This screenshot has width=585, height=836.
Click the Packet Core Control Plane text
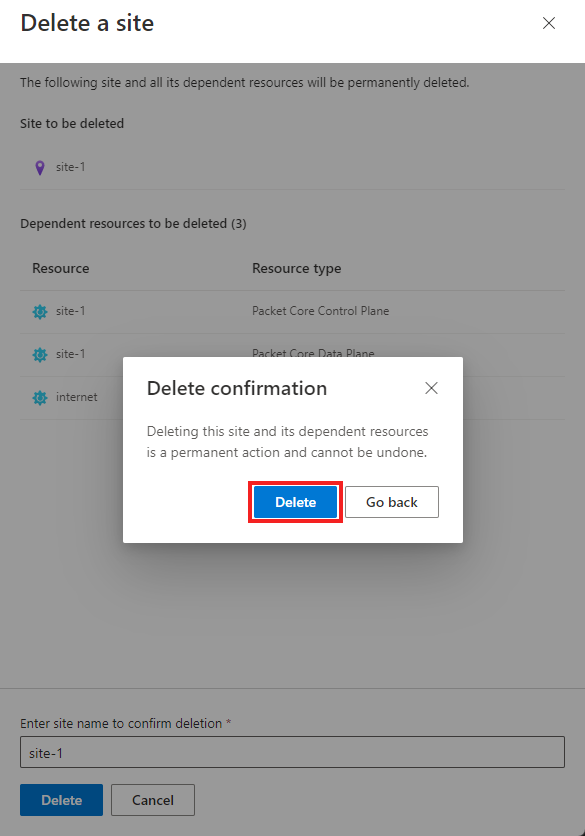320,311
